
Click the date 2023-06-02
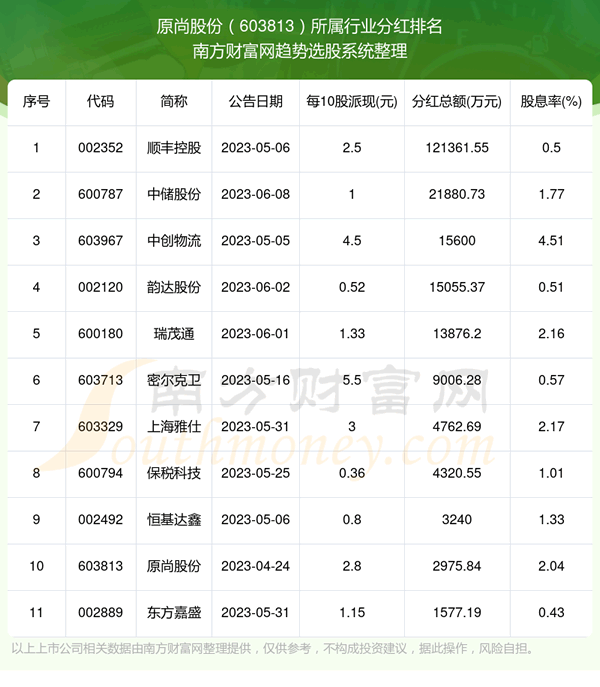pos(256,287)
